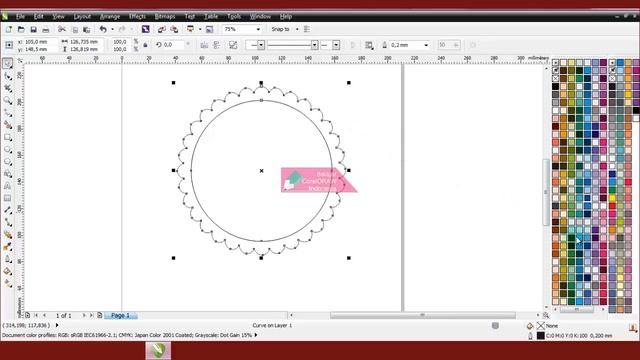Open the outline width 0,2 mm dropdown
Screen dimensions: 640x360
(x=426, y=45)
